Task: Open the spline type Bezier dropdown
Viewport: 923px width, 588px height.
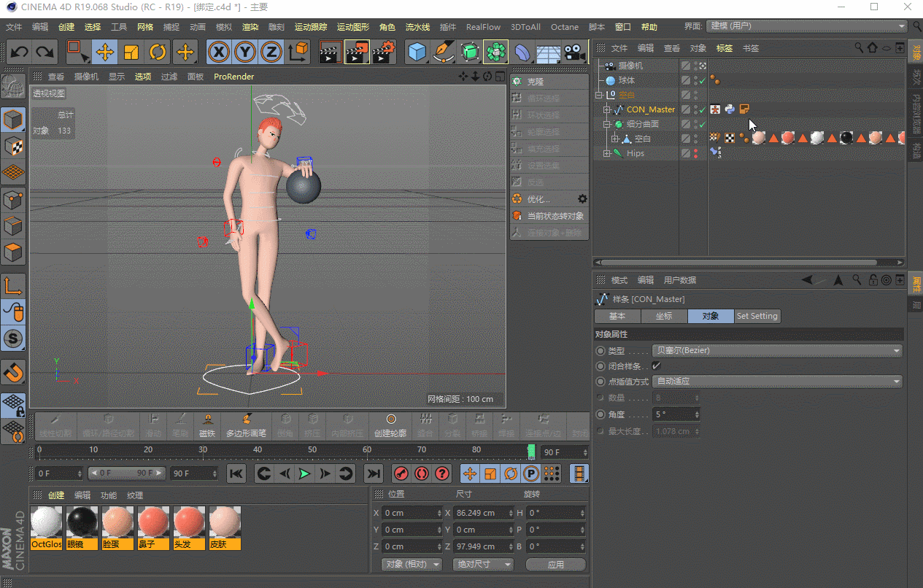Action: (778, 351)
